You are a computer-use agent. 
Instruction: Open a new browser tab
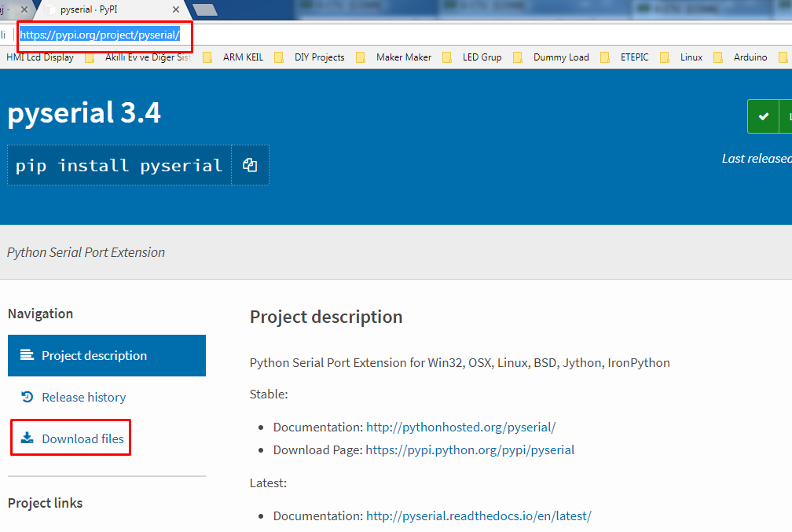click(205, 9)
